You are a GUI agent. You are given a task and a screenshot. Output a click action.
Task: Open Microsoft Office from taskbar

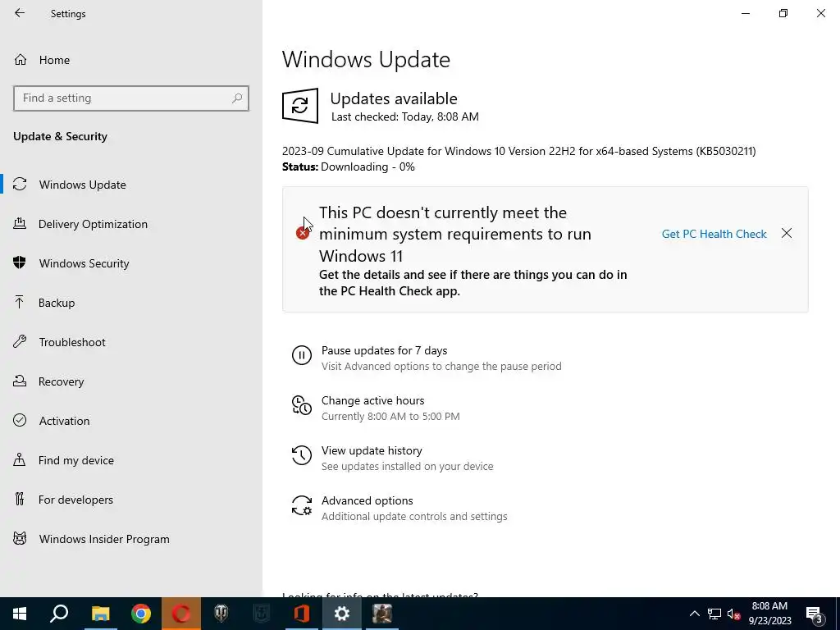tap(302, 614)
